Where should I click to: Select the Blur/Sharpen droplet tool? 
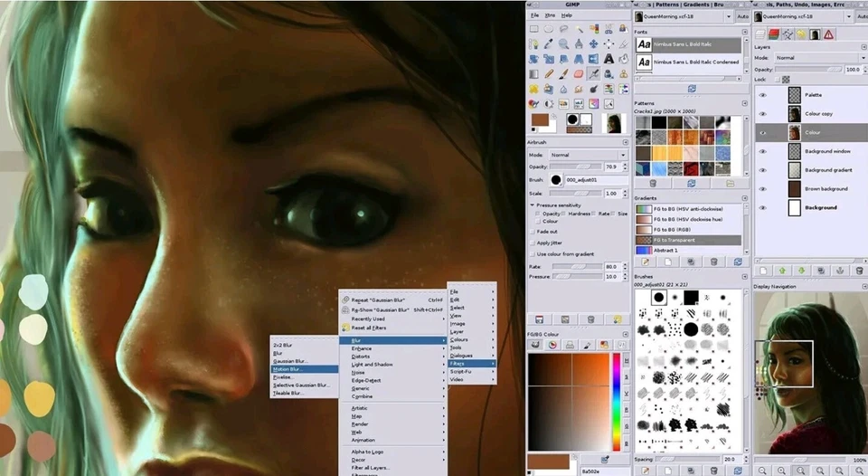pyautogui.click(x=564, y=89)
